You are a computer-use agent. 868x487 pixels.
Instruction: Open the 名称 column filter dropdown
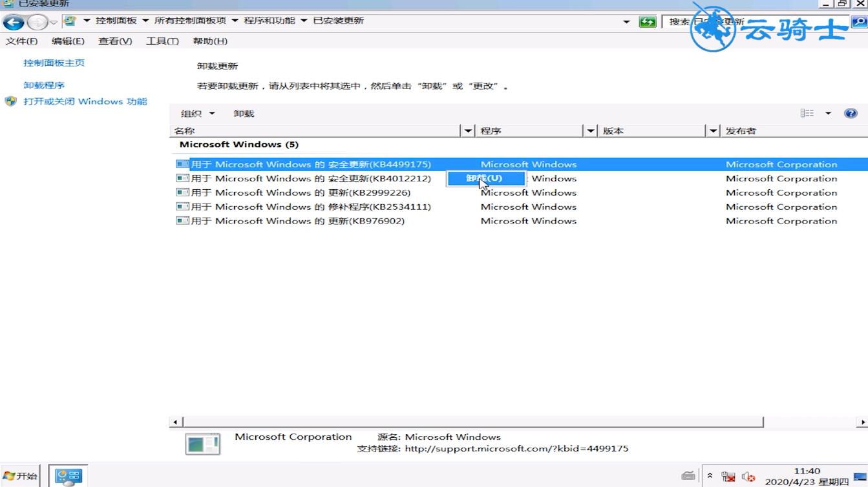coord(469,131)
